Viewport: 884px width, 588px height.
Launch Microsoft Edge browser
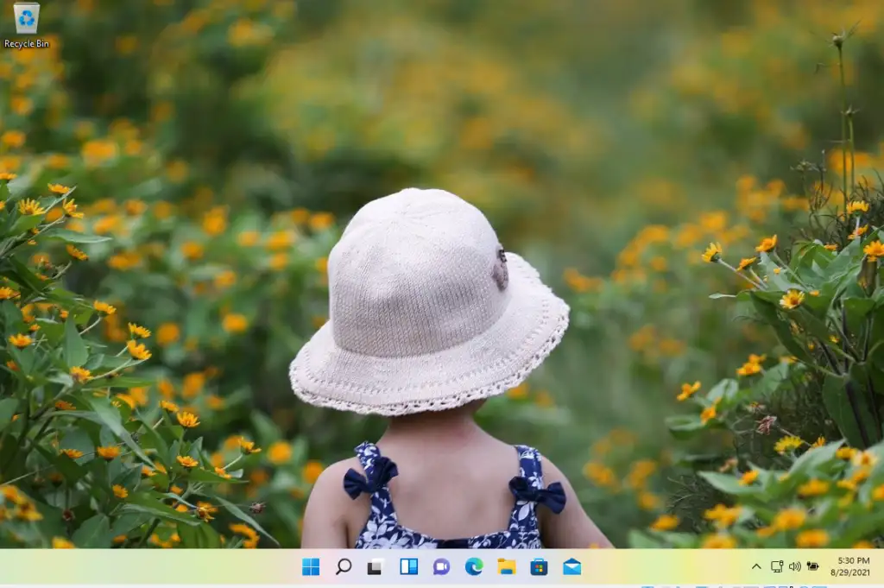coord(474,567)
